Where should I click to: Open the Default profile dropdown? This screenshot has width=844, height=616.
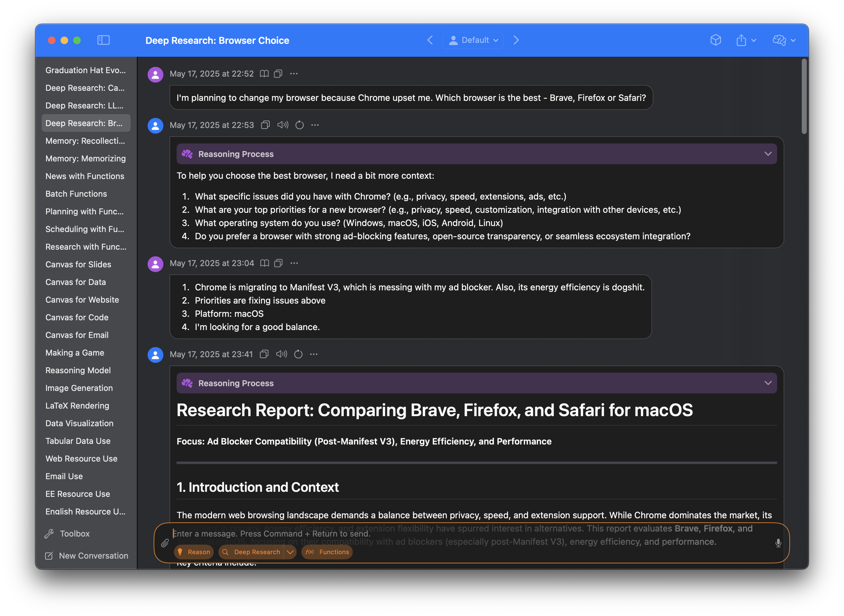click(x=473, y=40)
